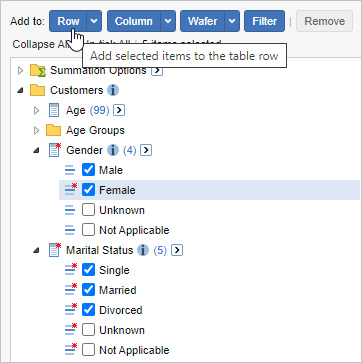Open the Customers info icon
The height and width of the screenshot is (363, 362).
113,90
